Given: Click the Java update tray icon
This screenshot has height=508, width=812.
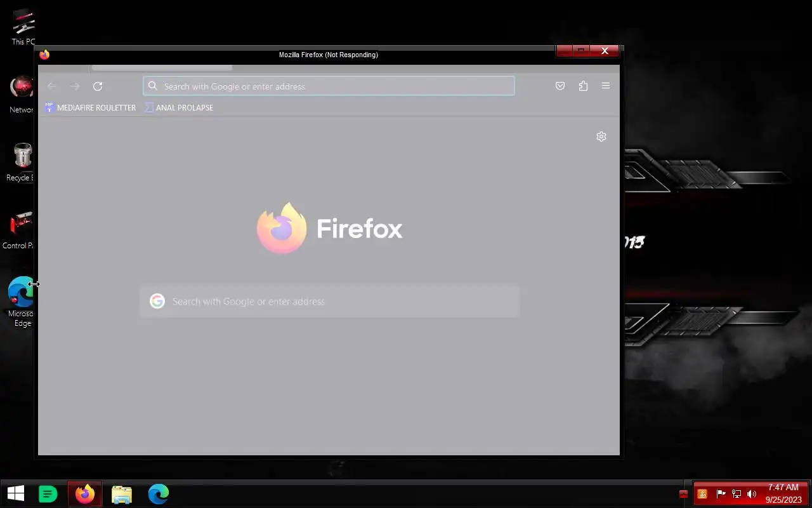Looking at the screenshot, I should [702, 494].
